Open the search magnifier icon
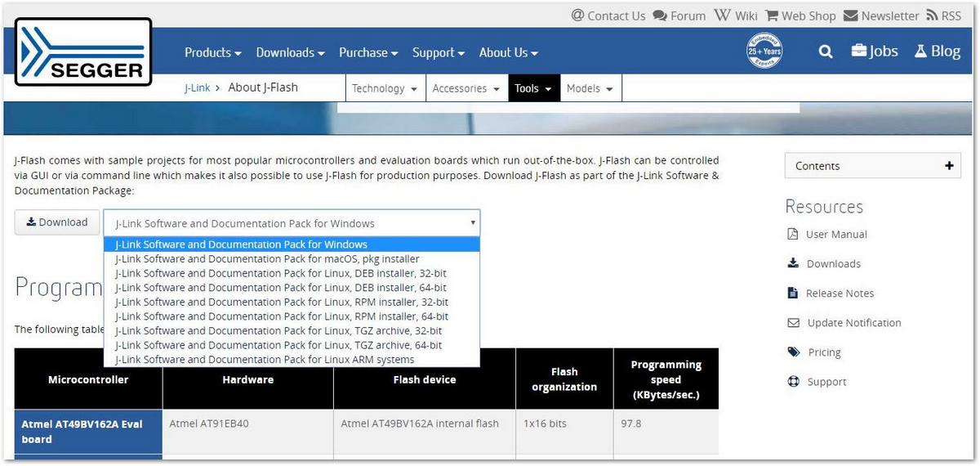 pos(826,52)
